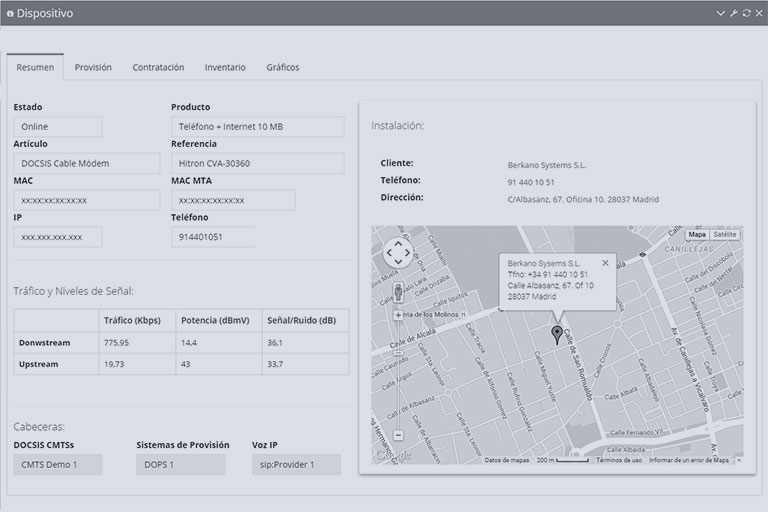Screen dimensions: 768x512
Task: Show the Gráficos tab
Action: (x=283, y=67)
